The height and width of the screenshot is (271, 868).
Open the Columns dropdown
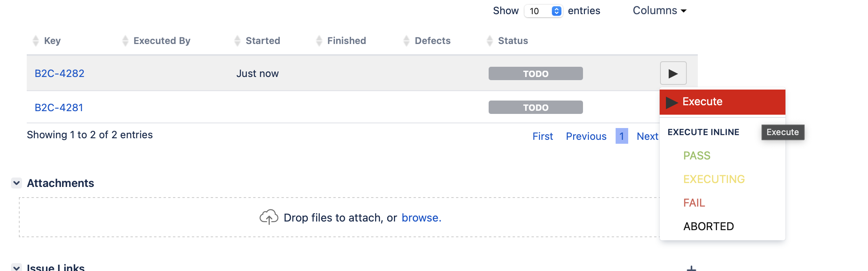pos(659,11)
